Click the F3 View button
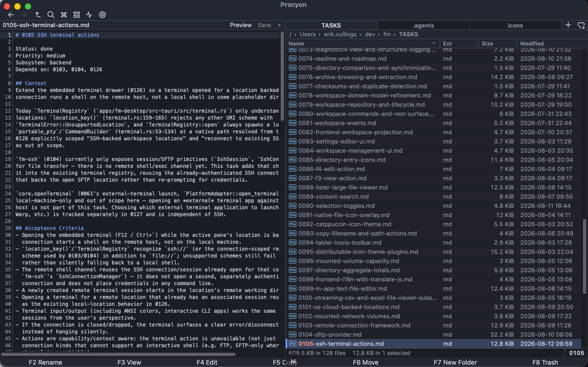 (x=129, y=362)
